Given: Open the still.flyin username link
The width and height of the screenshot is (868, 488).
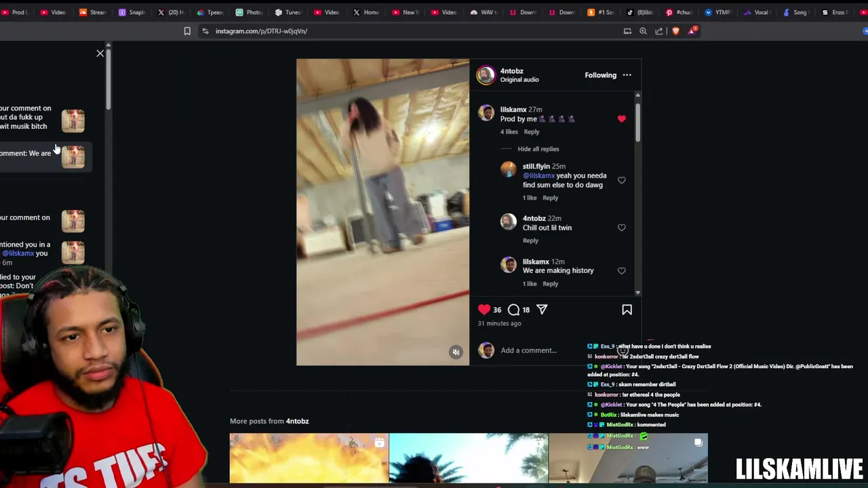Looking at the screenshot, I should point(536,166).
